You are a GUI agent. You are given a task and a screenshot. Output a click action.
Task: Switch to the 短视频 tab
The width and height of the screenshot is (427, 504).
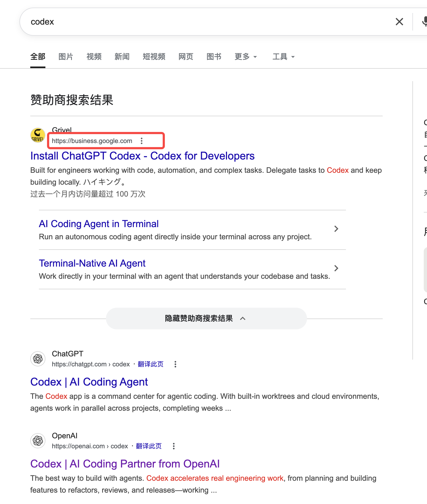pyautogui.click(x=154, y=57)
